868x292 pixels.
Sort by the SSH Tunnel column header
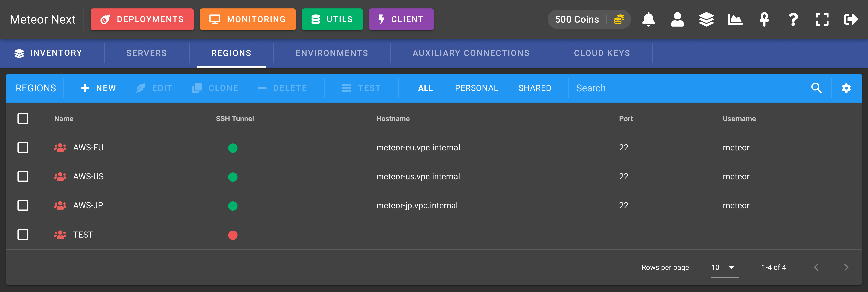(235, 119)
